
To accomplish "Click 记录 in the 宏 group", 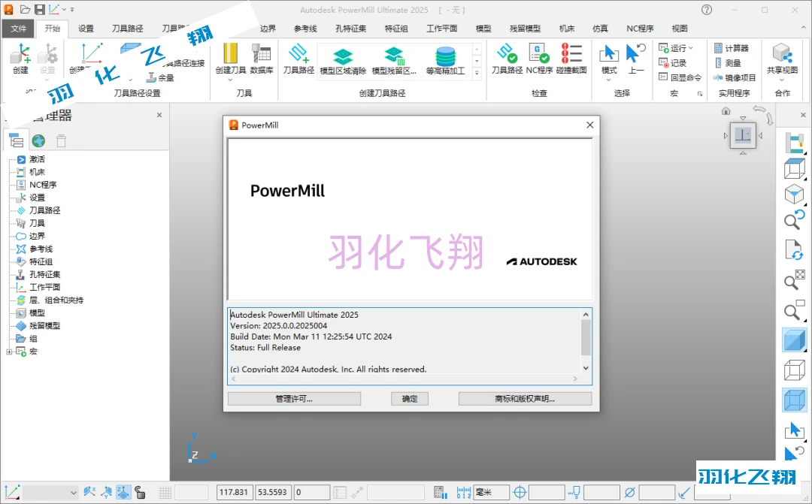I will (673, 62).
